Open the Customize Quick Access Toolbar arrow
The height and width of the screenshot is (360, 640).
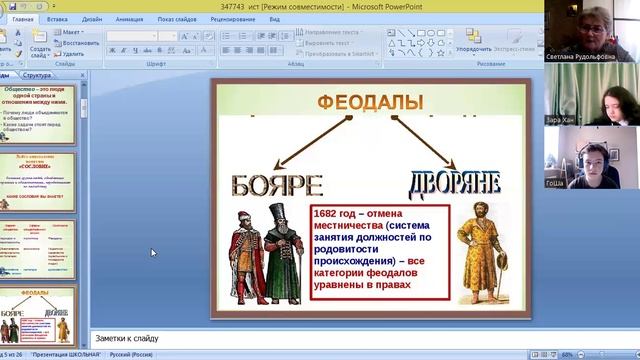54,7
